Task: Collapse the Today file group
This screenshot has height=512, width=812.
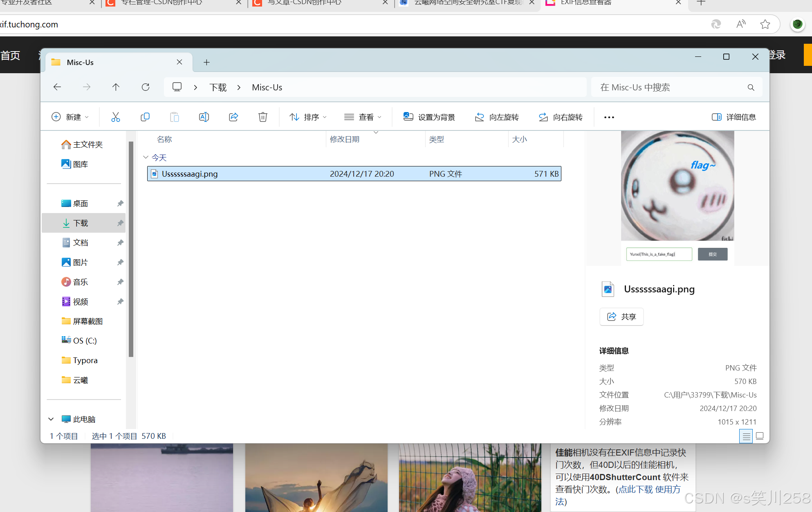Action: click(146, 157)
